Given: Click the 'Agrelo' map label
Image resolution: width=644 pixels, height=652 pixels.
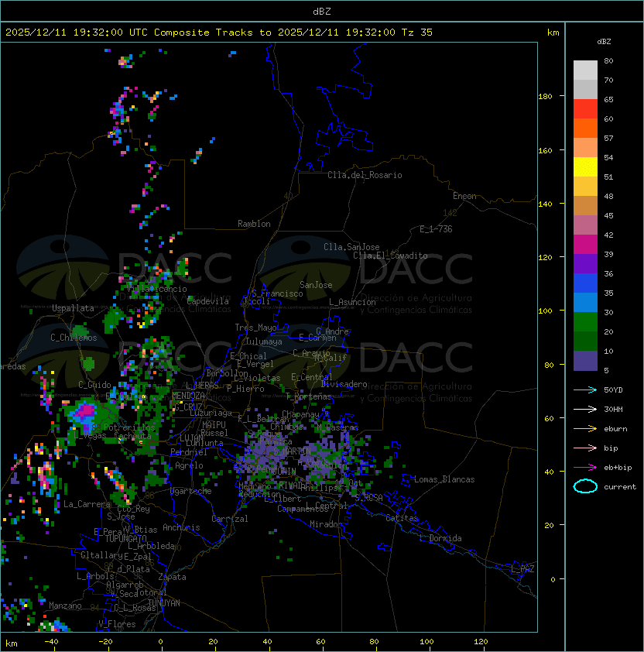Looking at the screenshot, I should (x=189, y=465).
